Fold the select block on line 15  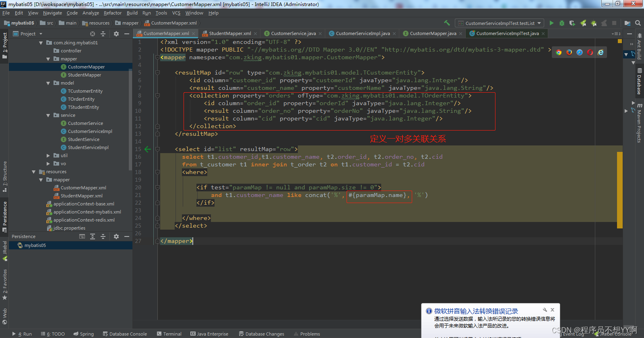pos(158,149)
